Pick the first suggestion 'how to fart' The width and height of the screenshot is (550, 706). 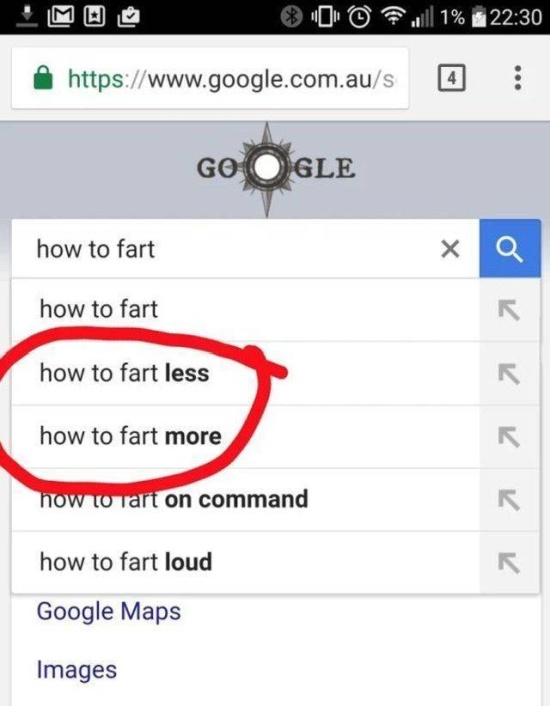tap(246, 310)
